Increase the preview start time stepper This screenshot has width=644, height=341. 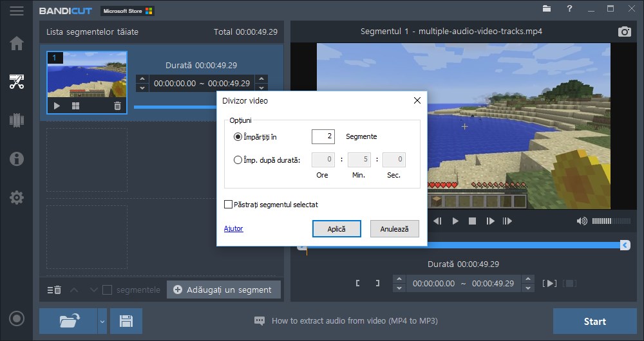click(x=399, y=279)
